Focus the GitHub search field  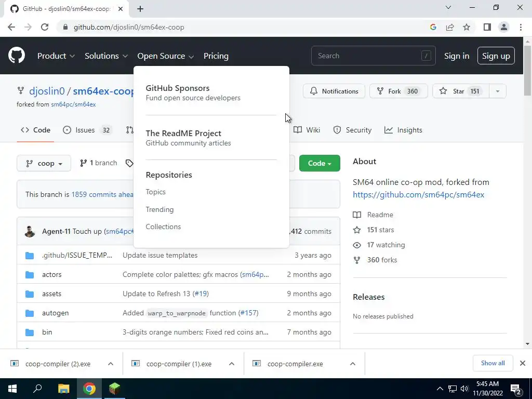373,56
